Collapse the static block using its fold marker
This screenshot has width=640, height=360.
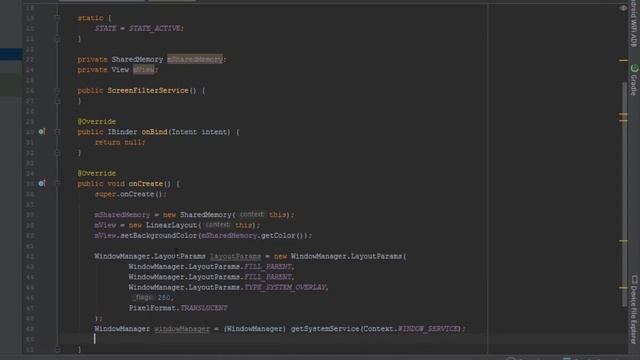coord(58,18)
